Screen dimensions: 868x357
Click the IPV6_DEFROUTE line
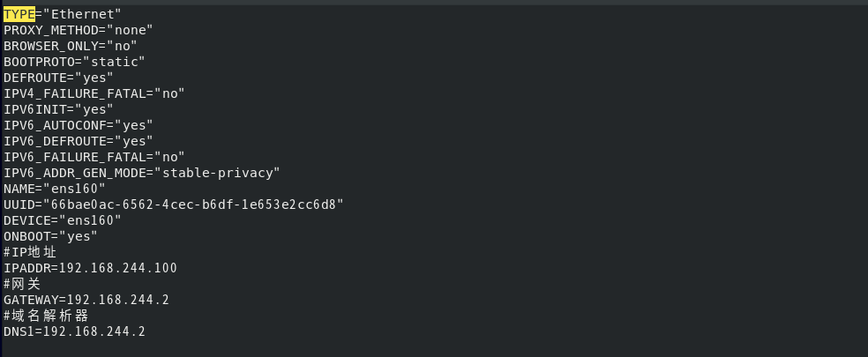pyautogui.click(x=78, y=141)
